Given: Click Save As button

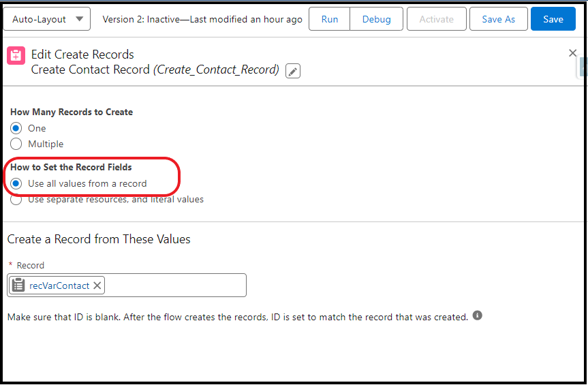Looking at the screenshot, I should 498,19.
